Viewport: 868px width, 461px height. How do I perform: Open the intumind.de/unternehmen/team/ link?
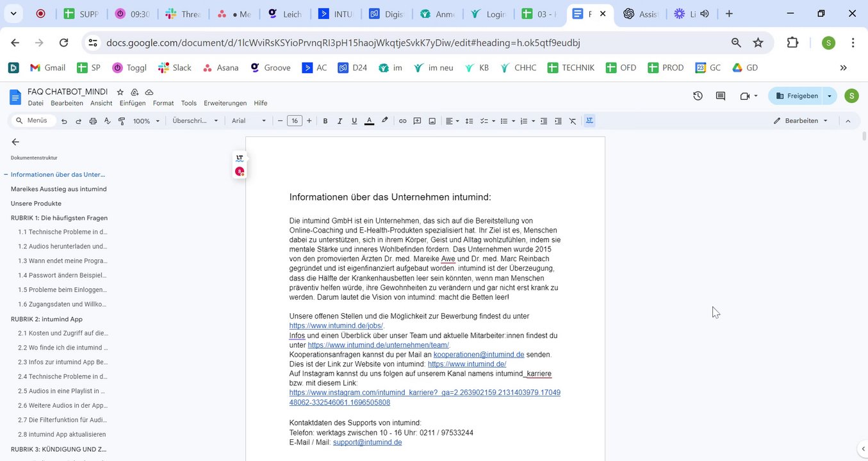378,345
